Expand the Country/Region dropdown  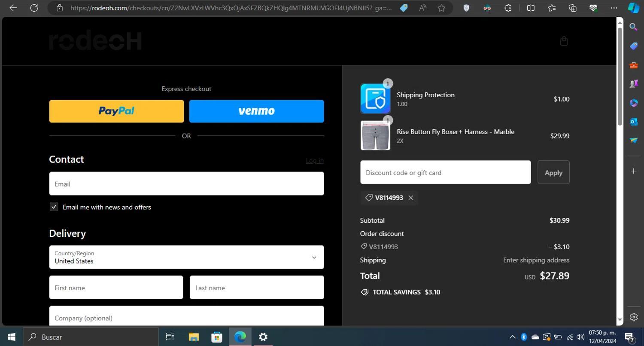(x=186, y=257)
